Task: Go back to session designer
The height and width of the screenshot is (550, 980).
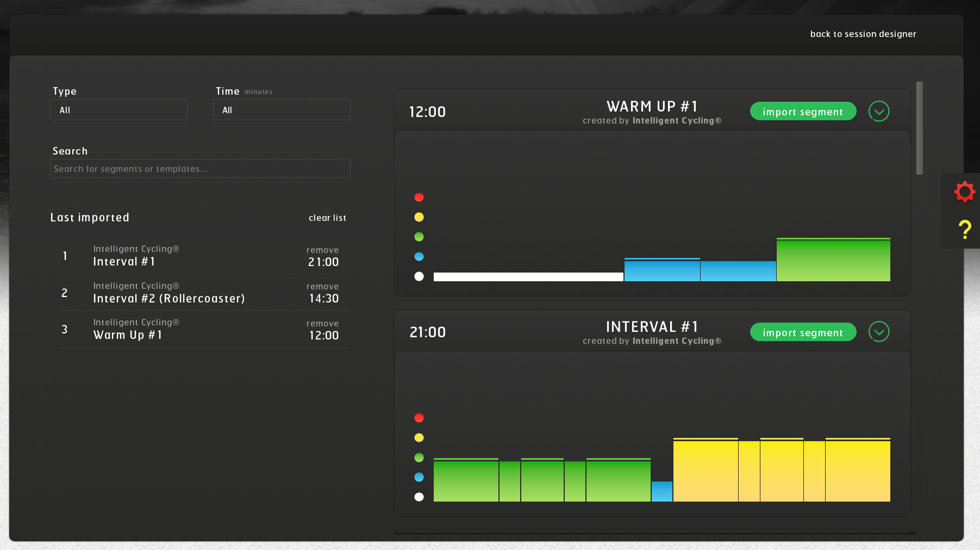Action: (863, 34)
